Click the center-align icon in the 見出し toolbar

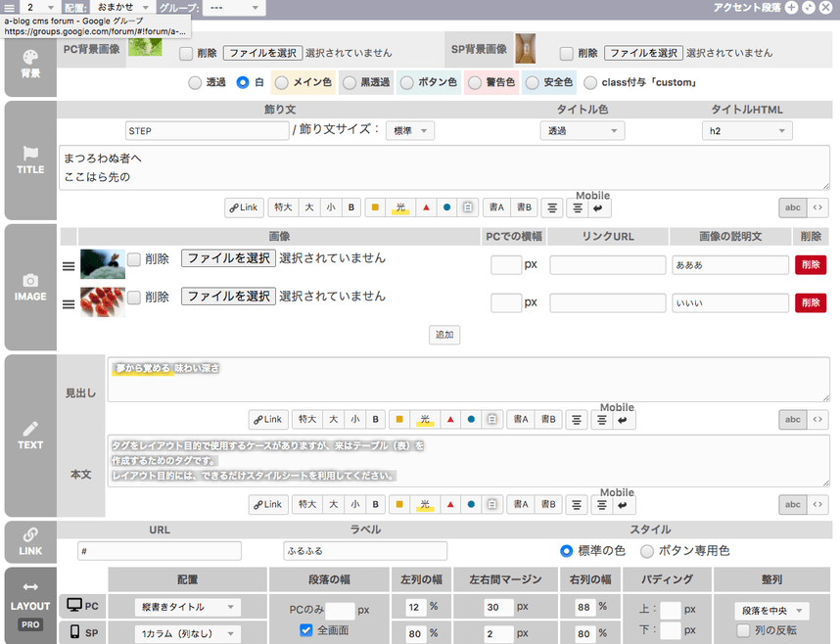(x=577, y=420)
